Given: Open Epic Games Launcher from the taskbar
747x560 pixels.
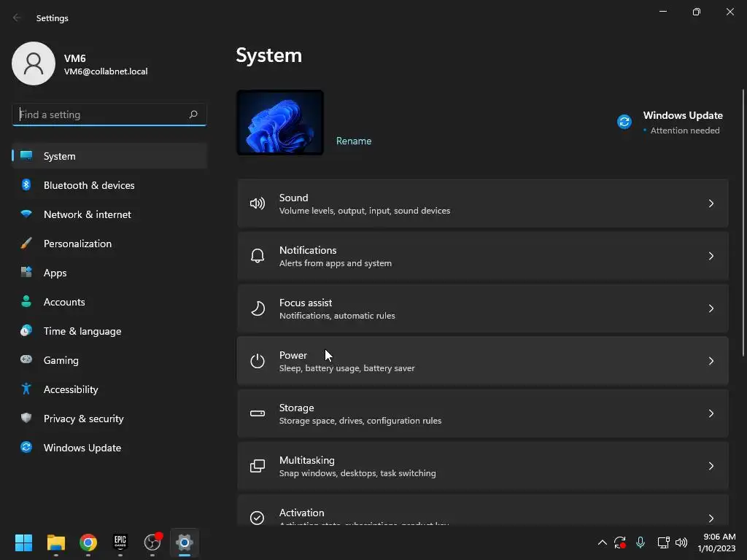Looking at the screenshot, I should click(x=120, y=542).
